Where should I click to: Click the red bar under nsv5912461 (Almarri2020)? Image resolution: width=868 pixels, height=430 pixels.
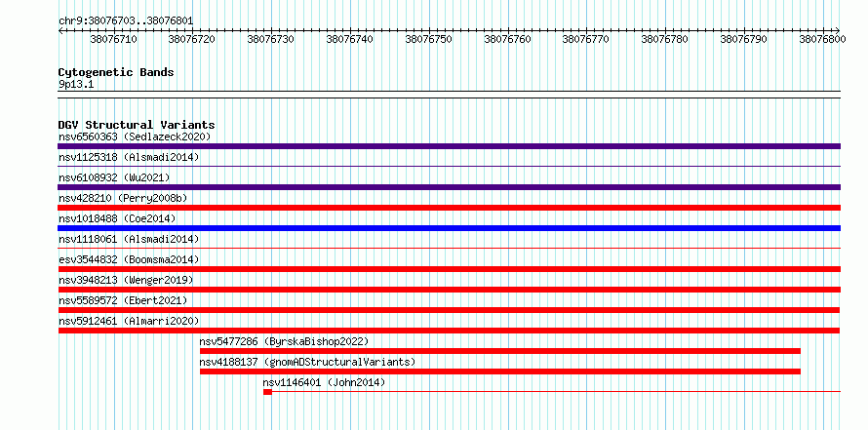[x=449, y=331]
